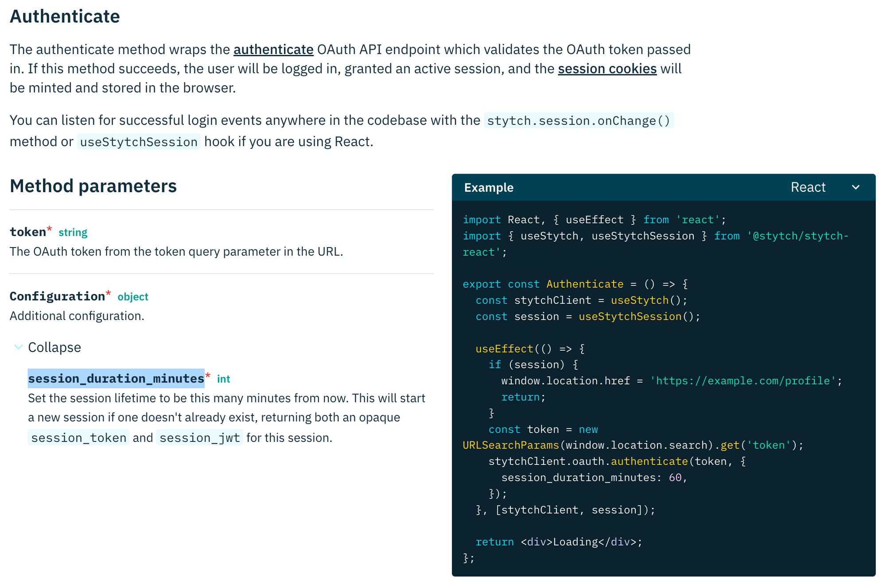
Task: Click the Collapse chevron icon
Action: [18, 347]
